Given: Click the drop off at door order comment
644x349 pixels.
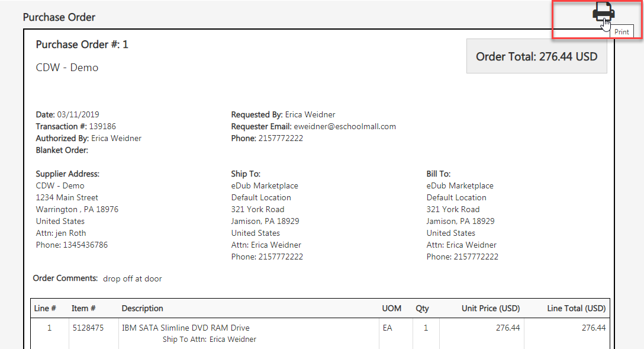Looking at the screenshot, I should (132, 278).
